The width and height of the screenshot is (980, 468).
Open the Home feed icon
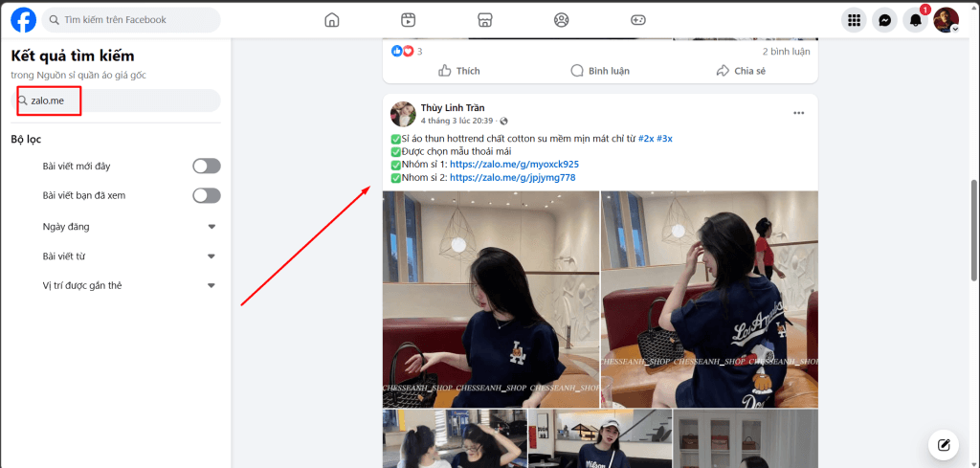[x=332, y=20]
